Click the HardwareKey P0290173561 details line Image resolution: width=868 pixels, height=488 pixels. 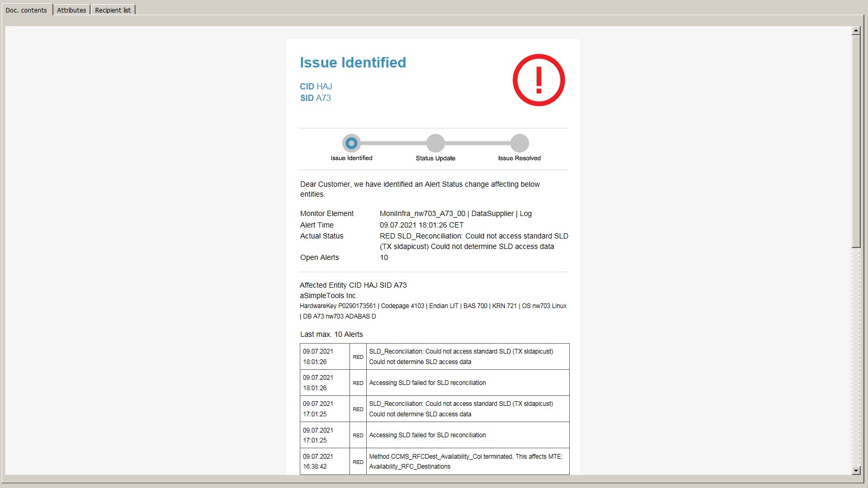point(433,311)
